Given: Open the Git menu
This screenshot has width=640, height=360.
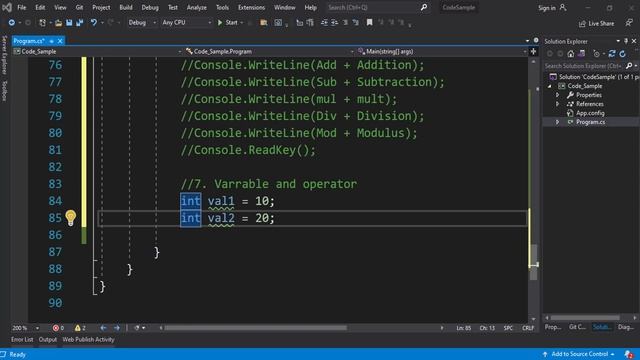Looking at the screenshot, I should (79, 7).
